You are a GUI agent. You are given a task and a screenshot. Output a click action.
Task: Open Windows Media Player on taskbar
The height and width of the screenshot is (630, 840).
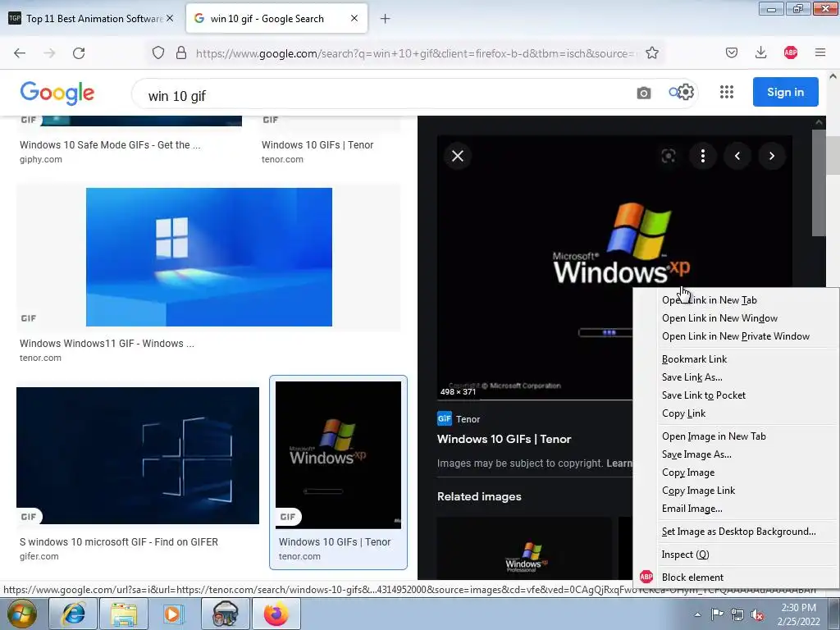coord(174,614)
